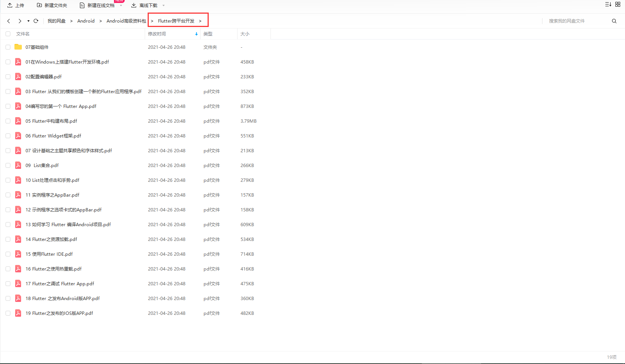Click Flutter跨平台开发 in breadcrumb
The height and width of the screenshot is (364, 625).
(x=176, y=21)
